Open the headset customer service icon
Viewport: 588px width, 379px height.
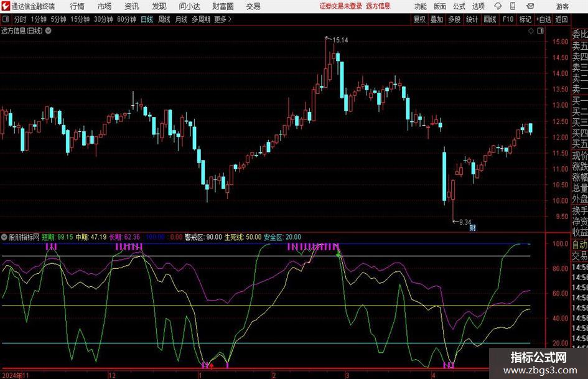[x=498, y=6]
